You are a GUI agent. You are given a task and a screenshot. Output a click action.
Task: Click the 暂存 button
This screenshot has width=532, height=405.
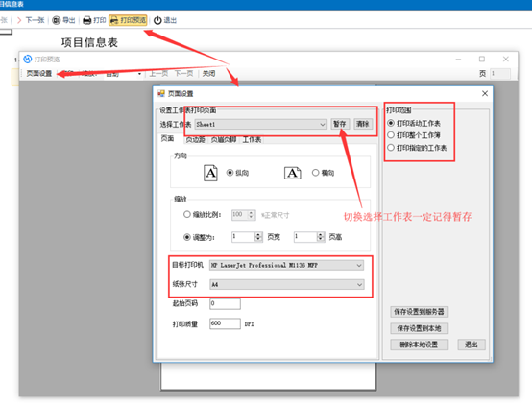[x=340, y=124]
